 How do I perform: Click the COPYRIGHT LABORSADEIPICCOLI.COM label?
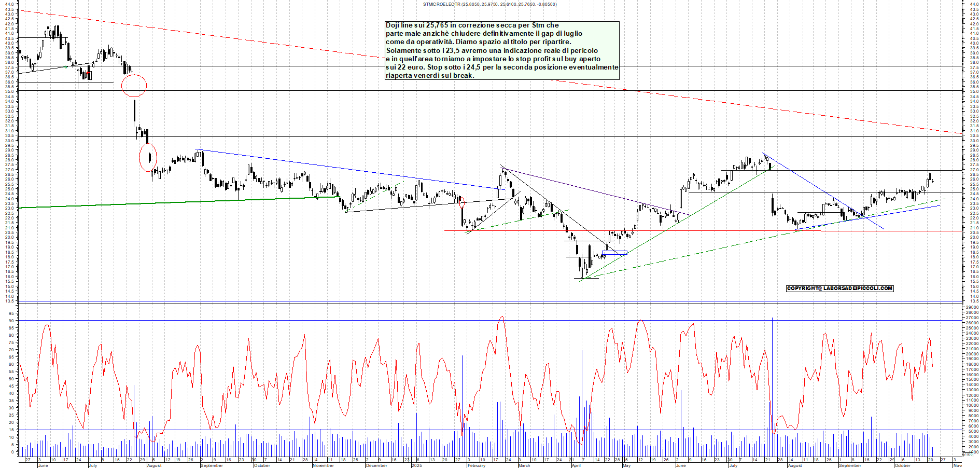point(839,288)
